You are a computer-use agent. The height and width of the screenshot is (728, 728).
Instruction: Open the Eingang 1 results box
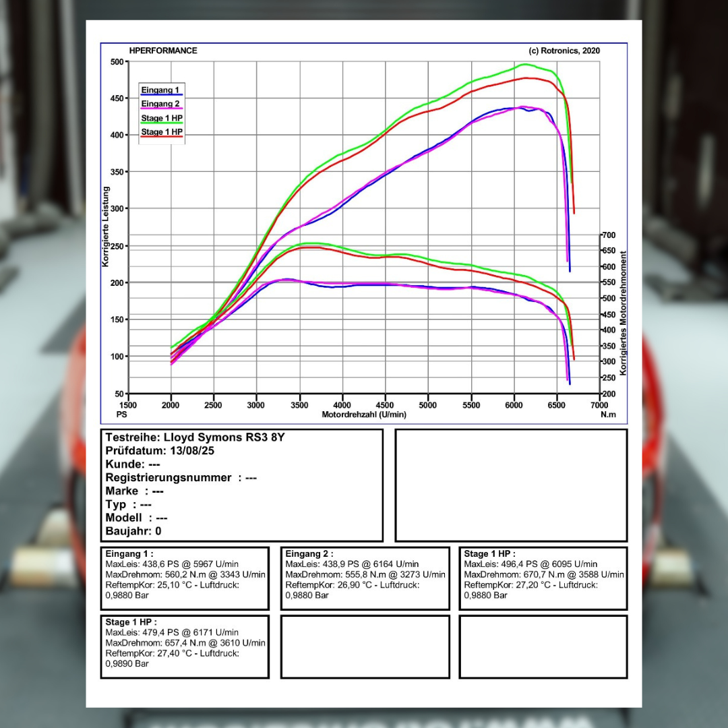click(x=184, y=578)
